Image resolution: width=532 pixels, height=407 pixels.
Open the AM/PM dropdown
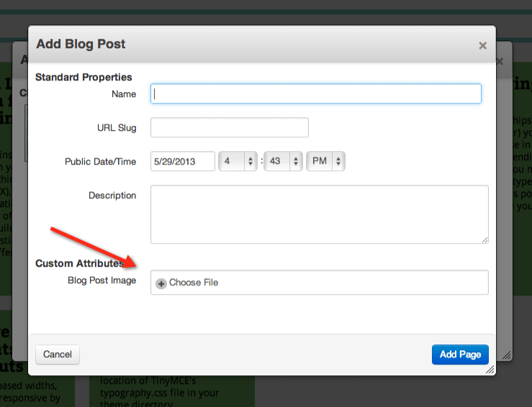point(325,161)
